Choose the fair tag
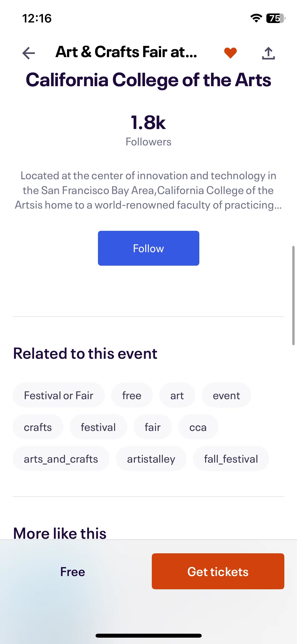The image size is (297, 644). [153, 427]
